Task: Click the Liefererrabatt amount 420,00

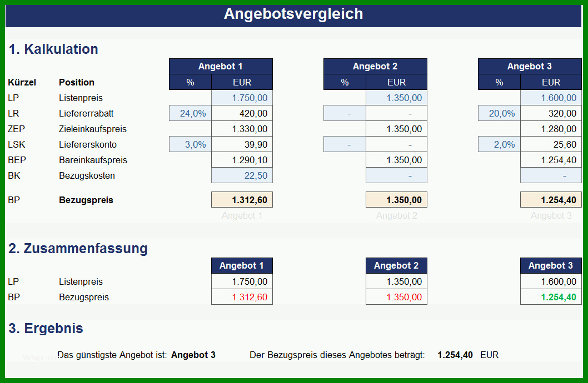Action: tap(242, 113)
